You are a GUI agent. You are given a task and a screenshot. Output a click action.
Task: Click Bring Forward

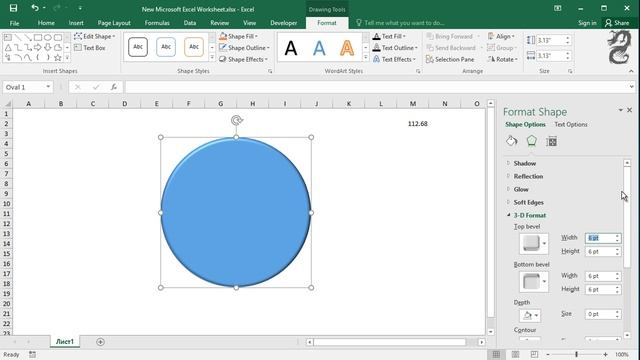point(449,36)
